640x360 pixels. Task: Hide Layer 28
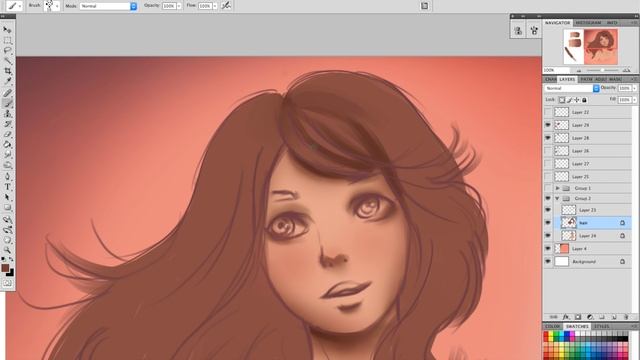(548, 138)
